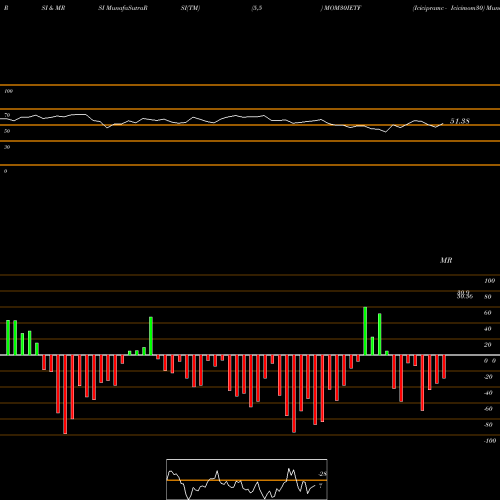Click the MR panel title label
Viewport: 500px width, 500px height.
[446, 260]
